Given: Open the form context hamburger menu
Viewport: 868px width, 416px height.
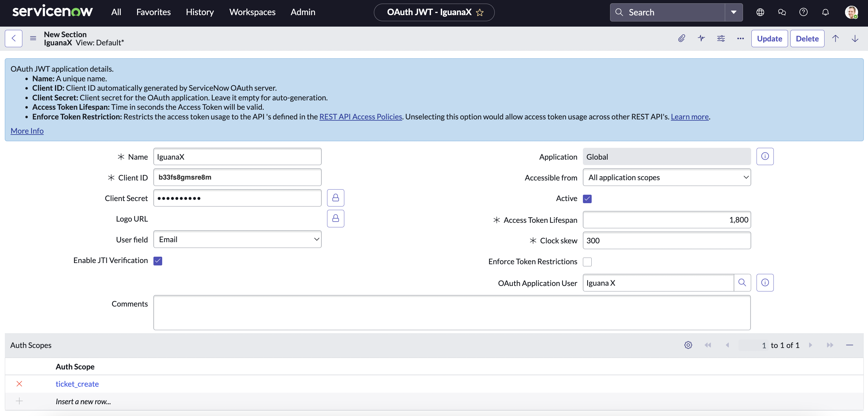Looking at the screenshot, I should [33, 38].
